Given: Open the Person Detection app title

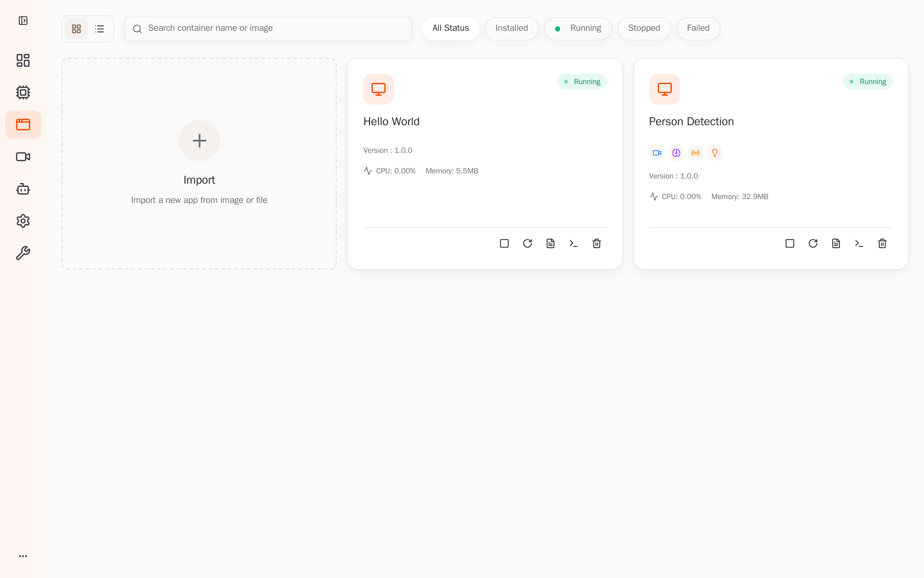Looking at the screenshot, I should [x=691, y=122].
